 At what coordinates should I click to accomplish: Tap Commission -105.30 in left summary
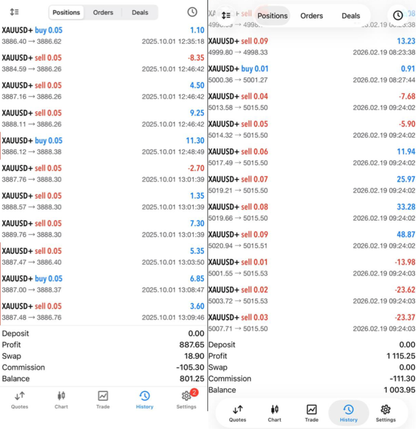point(103,367)
